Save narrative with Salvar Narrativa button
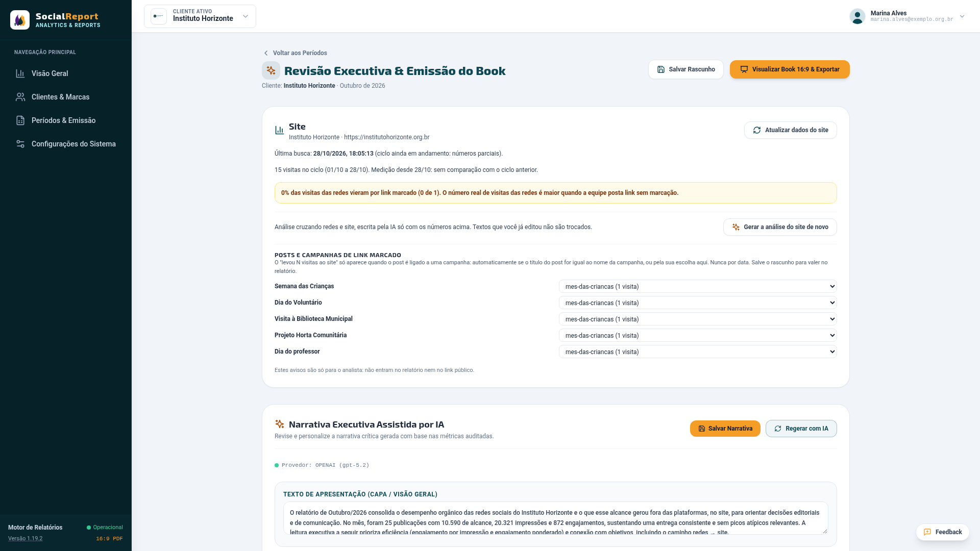This screenshot has width=980, height=551. pos(725,429)
